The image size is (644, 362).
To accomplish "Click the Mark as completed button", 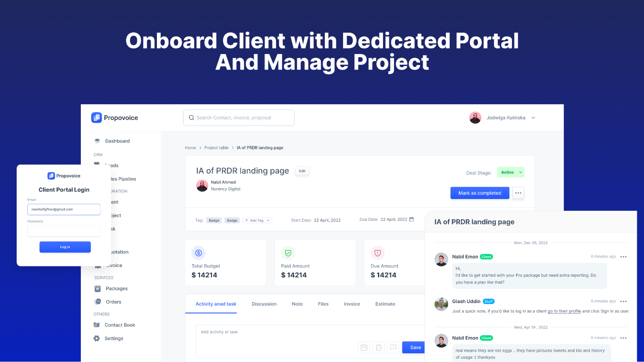I will pyautogui.click(x=479, y=193).
